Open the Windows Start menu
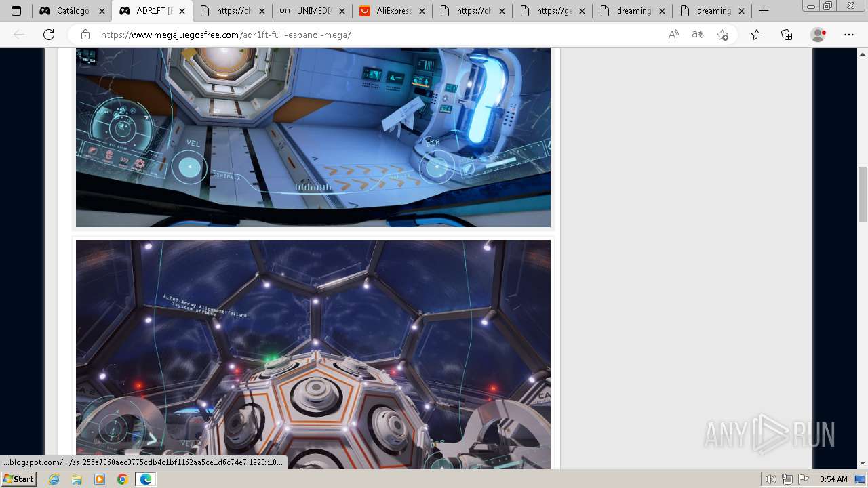The width and height of the screenshot is (868, 488). [18, 479]
